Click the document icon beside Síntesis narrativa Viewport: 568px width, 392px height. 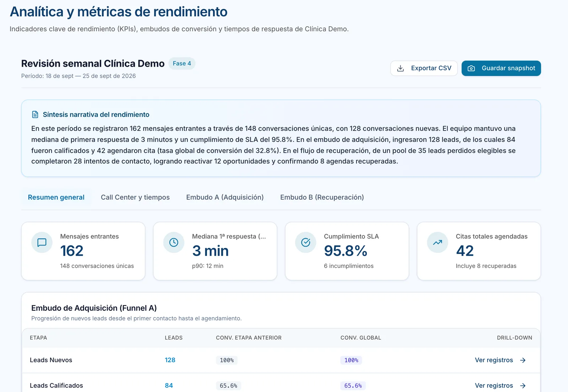click(35, 115)
